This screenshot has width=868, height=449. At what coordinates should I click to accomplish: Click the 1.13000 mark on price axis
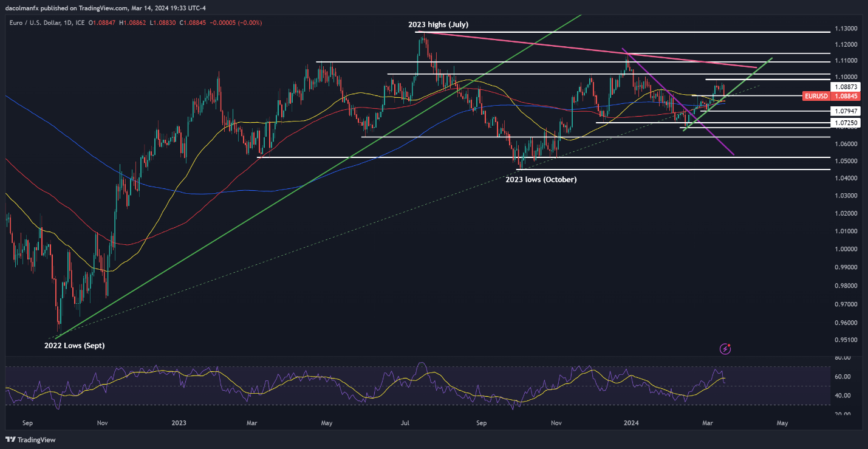[x=845, y=29]
